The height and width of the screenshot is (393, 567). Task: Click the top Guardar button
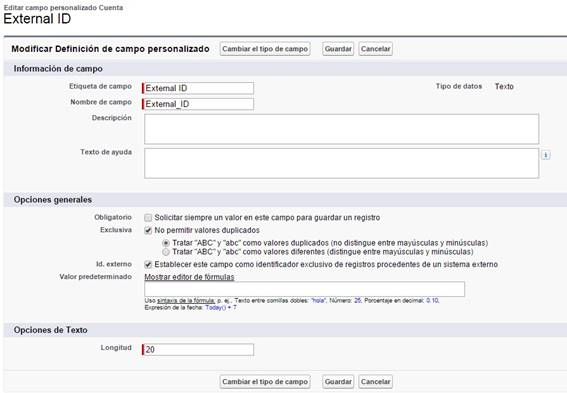(x=338, y=49)
